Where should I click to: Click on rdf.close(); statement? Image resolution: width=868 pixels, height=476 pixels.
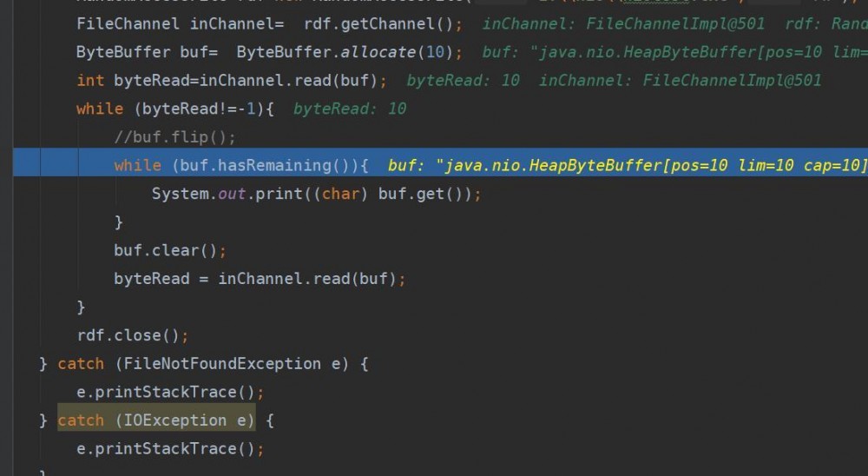[133, 335]
